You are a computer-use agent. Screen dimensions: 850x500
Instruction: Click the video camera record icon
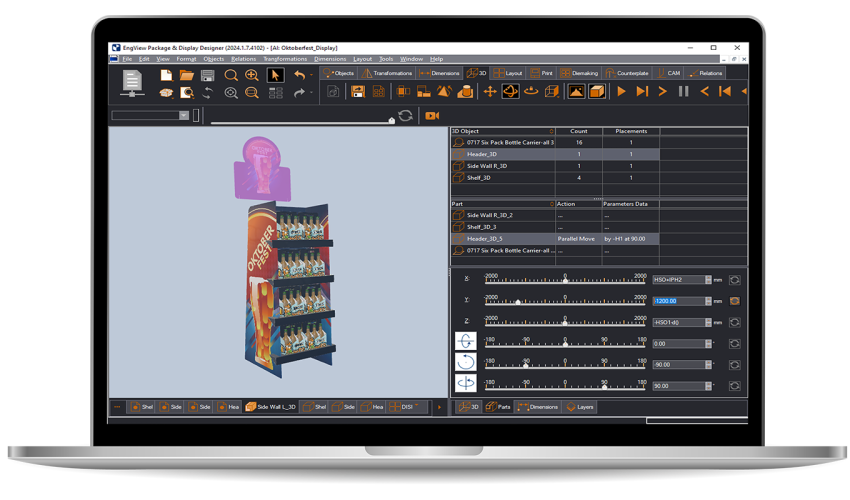click(432, 116)
